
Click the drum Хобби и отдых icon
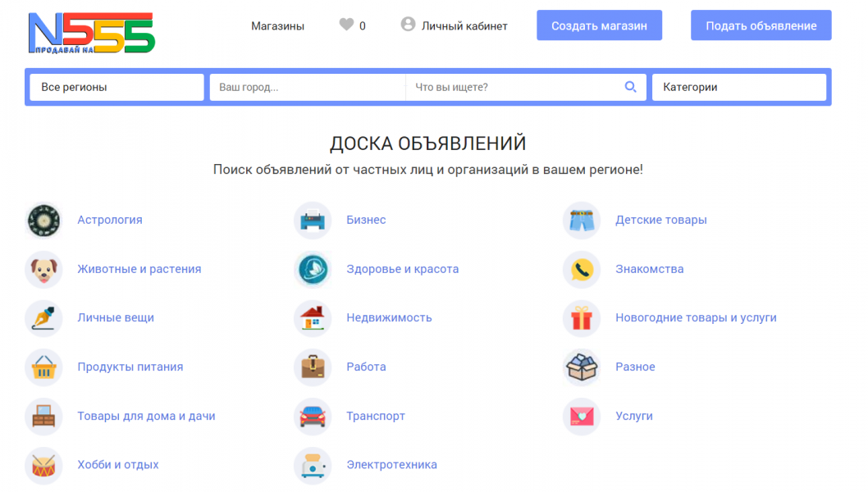click(x=43, y=466)
